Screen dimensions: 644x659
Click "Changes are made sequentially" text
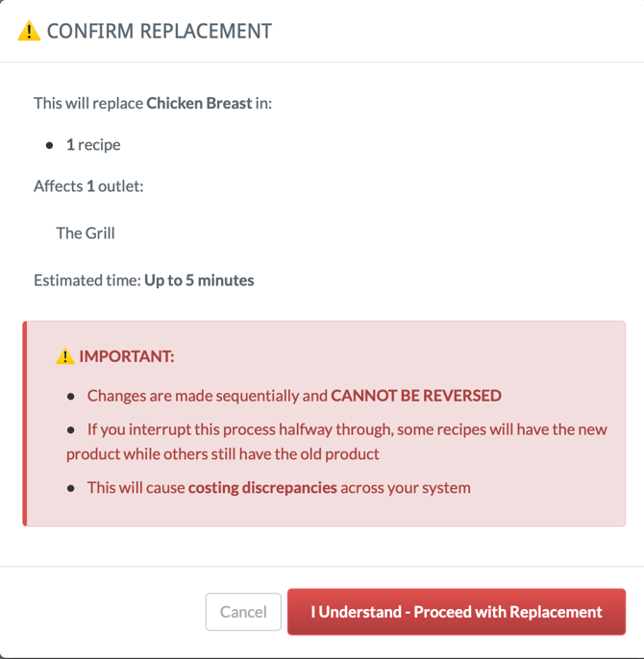207,395
